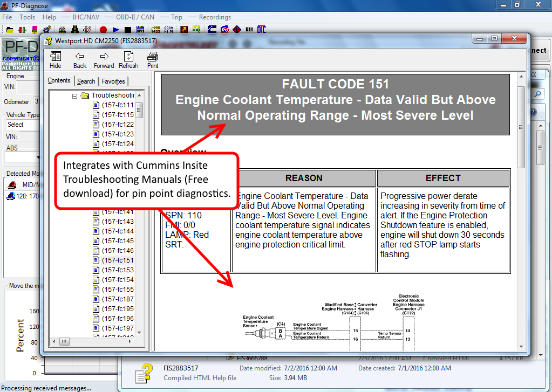Hide the help navigation pane
Screen dimensions: 552x392
(x=55, y=60)
